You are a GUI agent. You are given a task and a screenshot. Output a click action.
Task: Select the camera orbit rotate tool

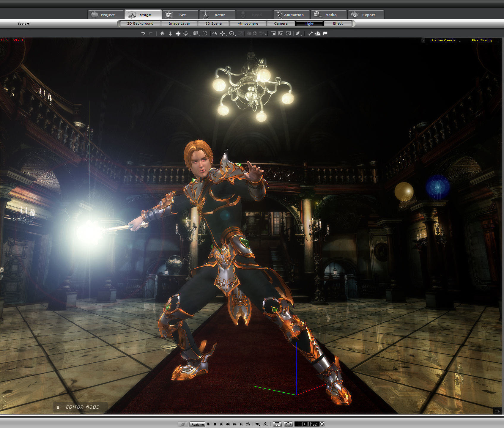point(186,34)
